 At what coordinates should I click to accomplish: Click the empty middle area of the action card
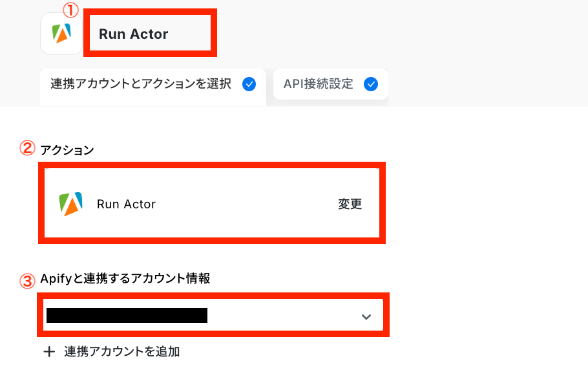(x=246, y=204)
